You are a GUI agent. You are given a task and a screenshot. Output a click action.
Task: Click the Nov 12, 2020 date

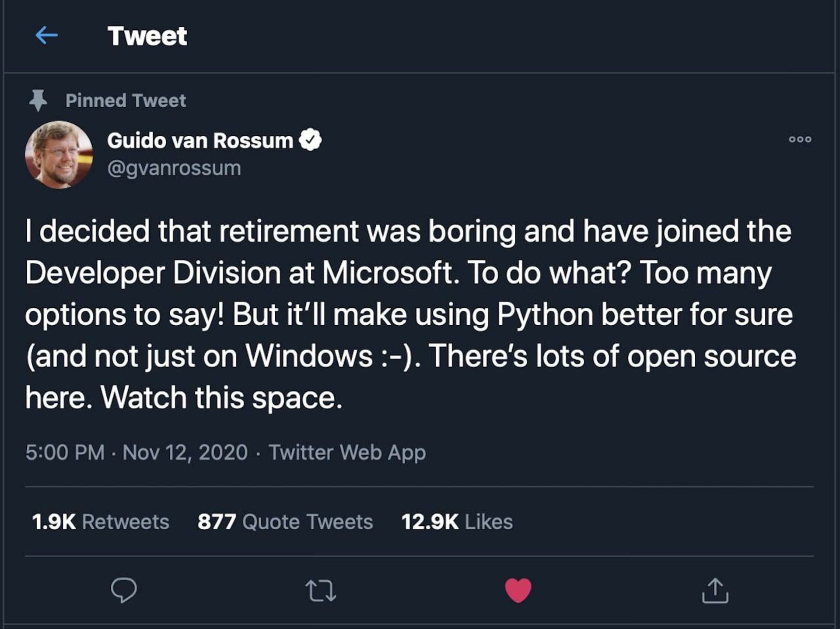185,452
